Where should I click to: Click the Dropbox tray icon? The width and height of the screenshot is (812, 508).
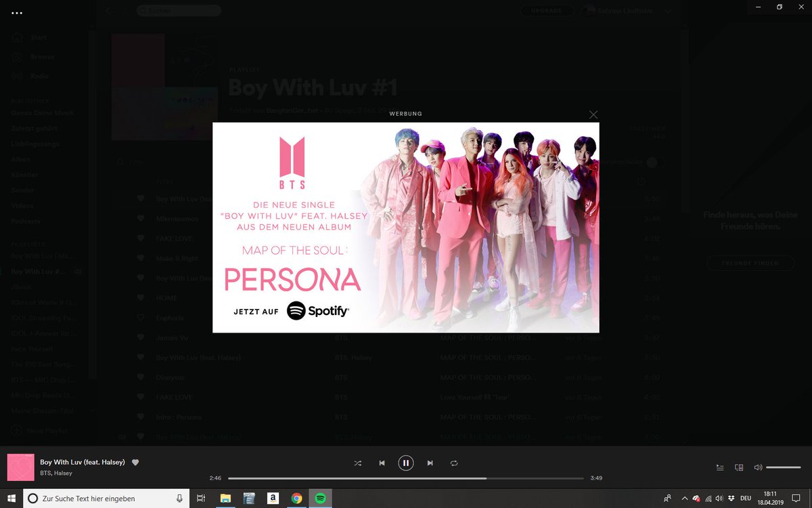click(x=731, y=498)
